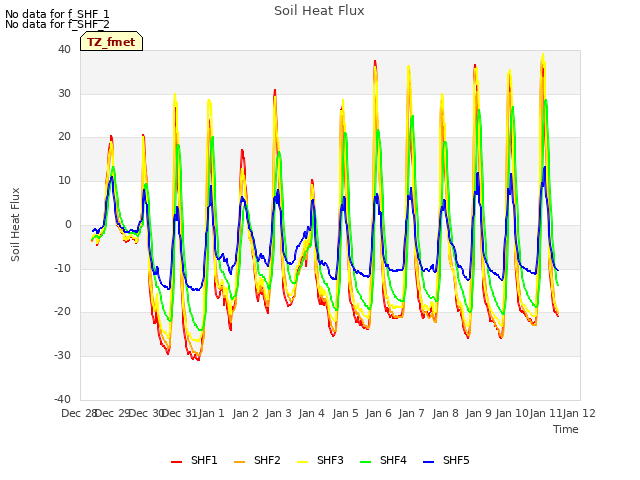Click the 'Jan 3' x-axis tick label

[x=279, y=413]
